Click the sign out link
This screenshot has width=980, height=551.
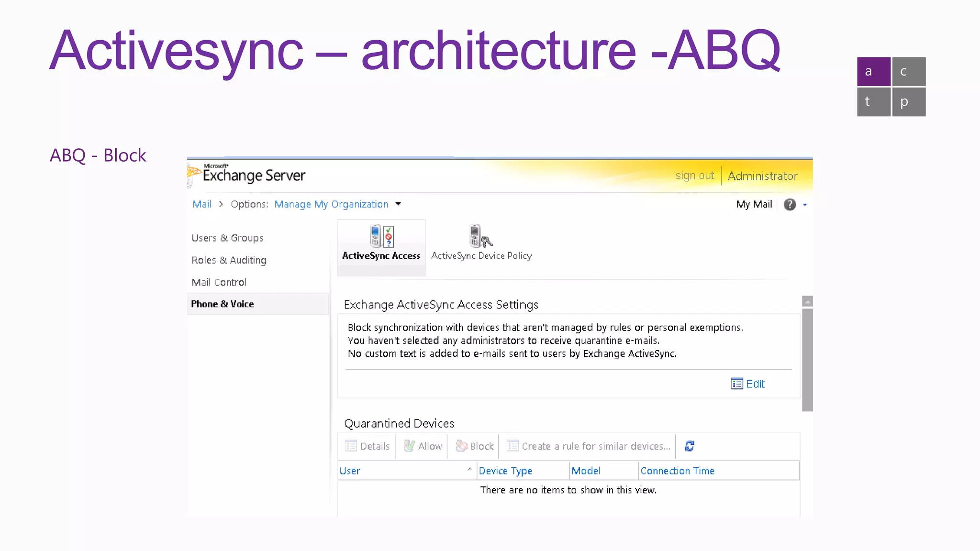click(694, 176)
